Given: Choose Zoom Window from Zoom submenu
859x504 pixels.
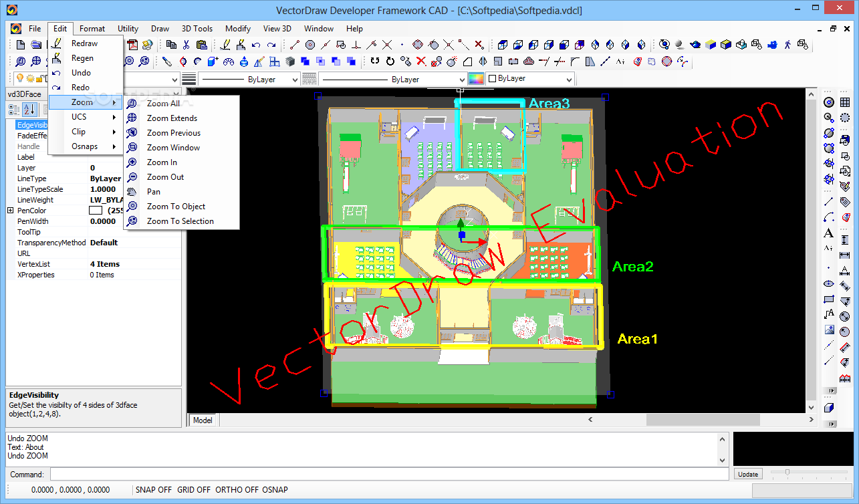Looking at the screenshot, I should click(181, 148).
